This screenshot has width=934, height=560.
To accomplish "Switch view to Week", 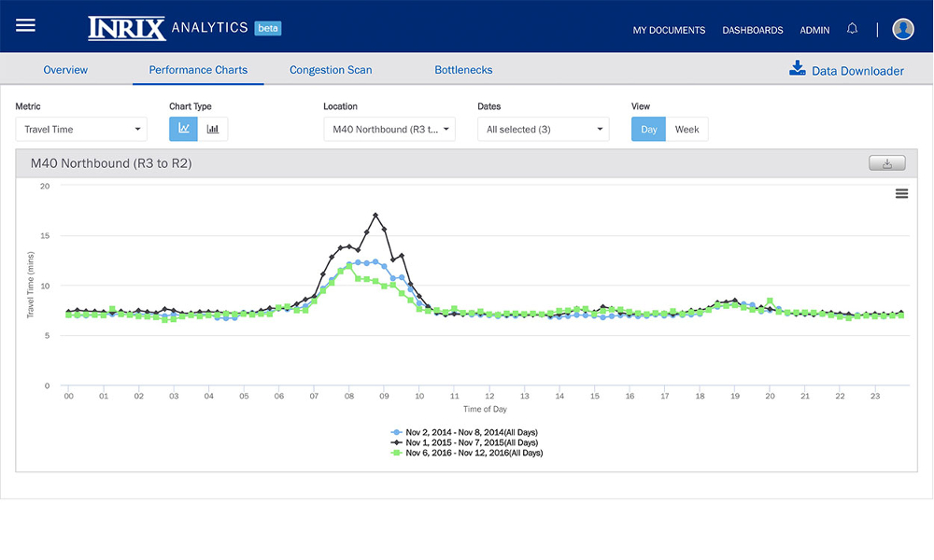I will tap(686, 129).
